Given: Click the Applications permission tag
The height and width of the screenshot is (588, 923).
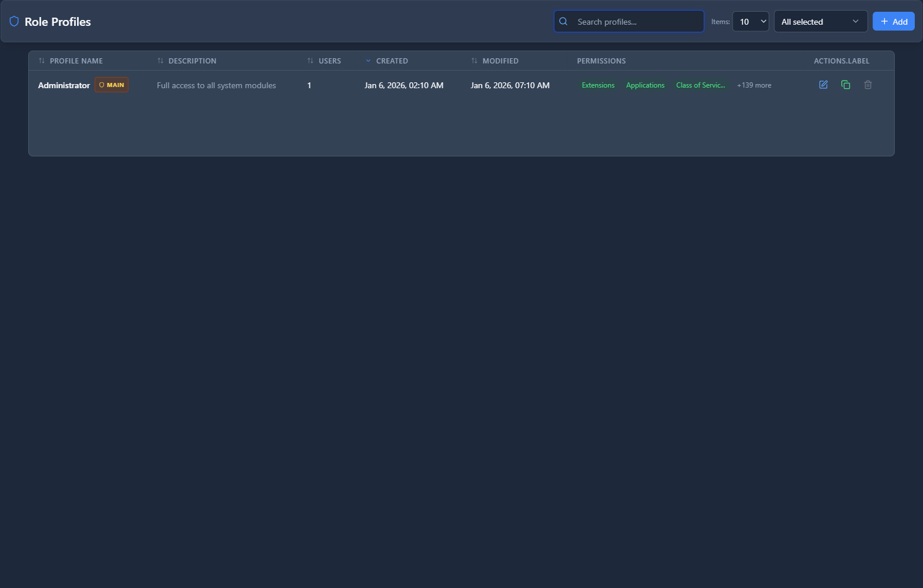Looking at the screenshot, I should [645, 85].
